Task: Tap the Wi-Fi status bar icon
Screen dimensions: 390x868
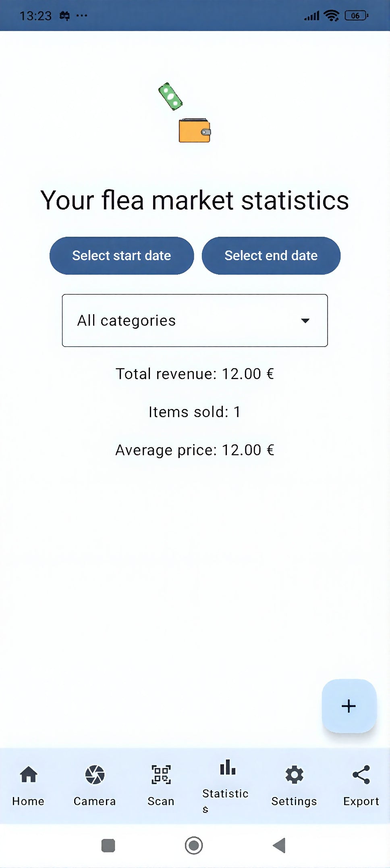Action: click(x=332, y=16)
